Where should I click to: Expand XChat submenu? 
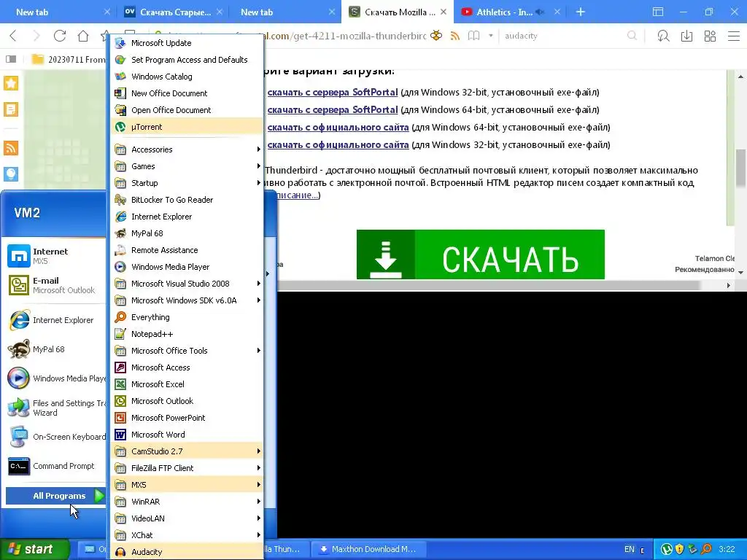[187, 534]
